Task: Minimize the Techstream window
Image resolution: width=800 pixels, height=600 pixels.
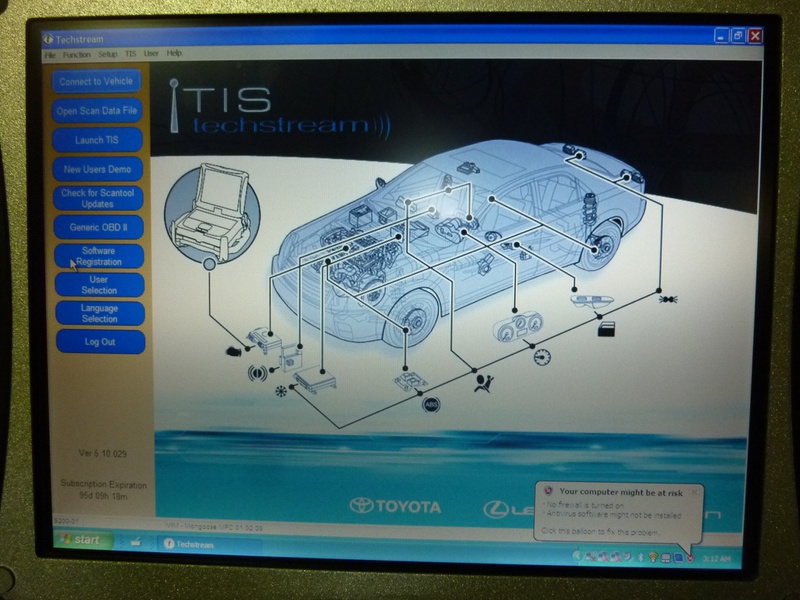Action: pyautogui.click(x=721, y=36)
